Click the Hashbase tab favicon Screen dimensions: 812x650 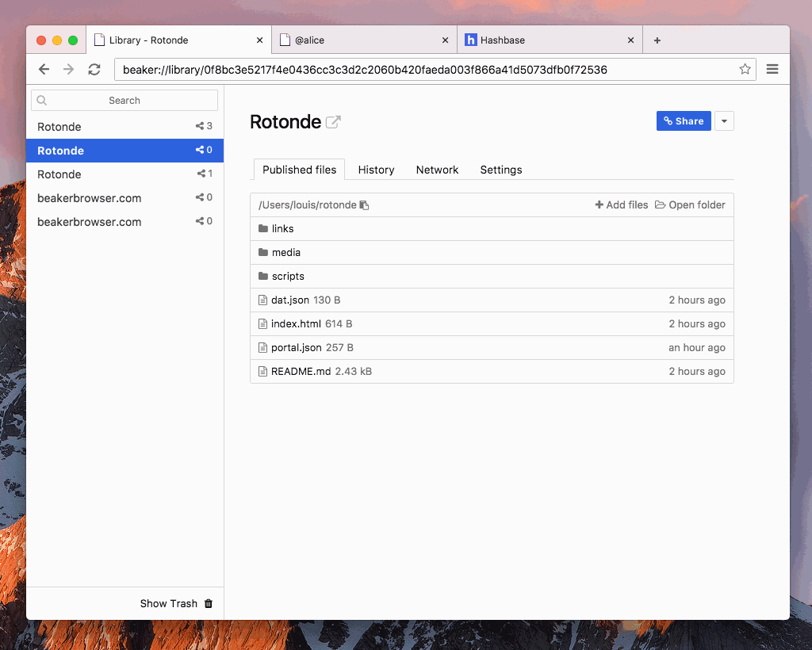tap(471, 40)
